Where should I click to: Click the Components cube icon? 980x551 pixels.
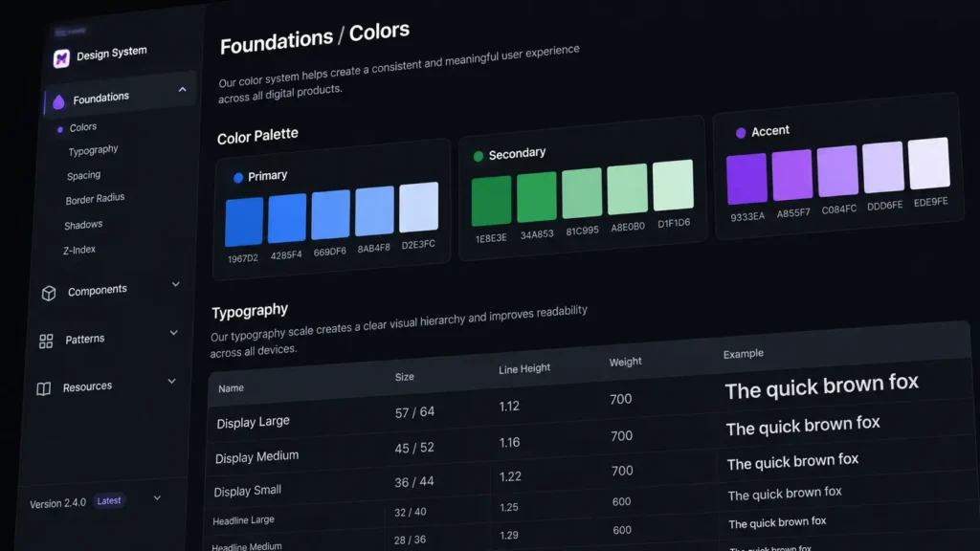49,293
